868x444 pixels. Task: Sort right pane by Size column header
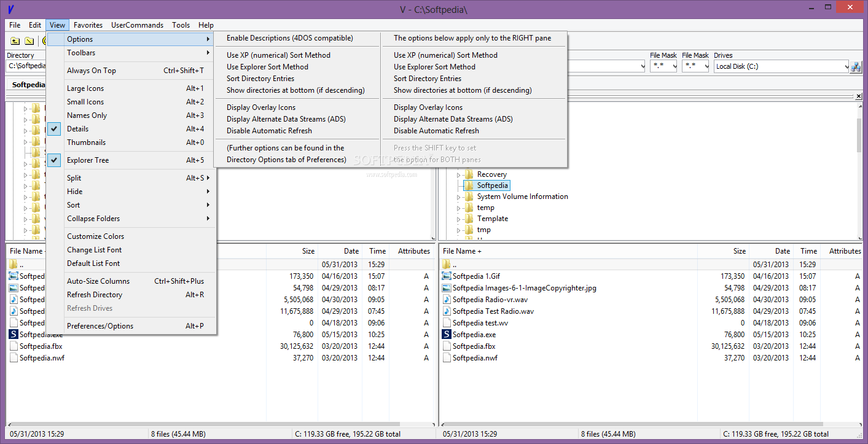point(724,251)
